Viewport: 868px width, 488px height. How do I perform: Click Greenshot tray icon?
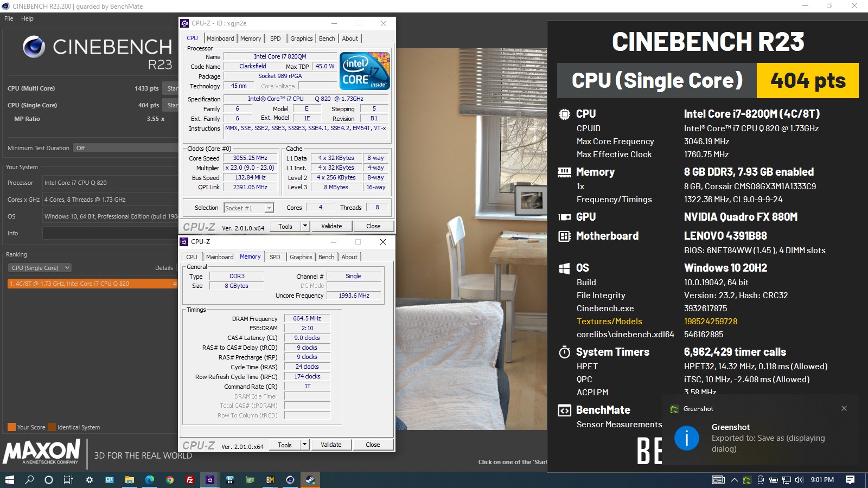click(x=747, y=480)
